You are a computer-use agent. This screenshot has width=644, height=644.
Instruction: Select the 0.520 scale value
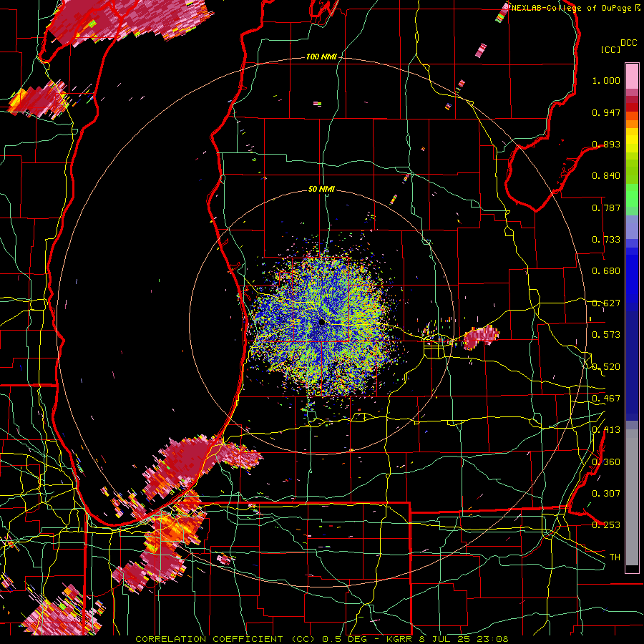pos(606,367)
